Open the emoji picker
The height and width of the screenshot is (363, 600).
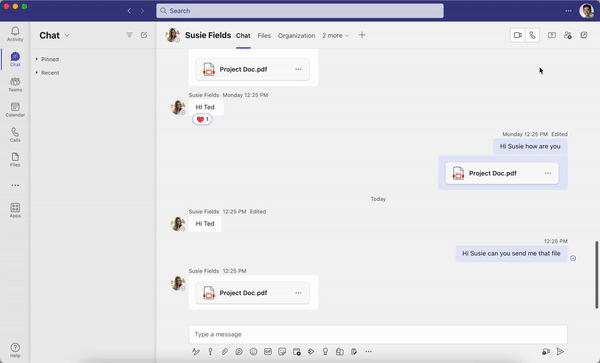(x=253, y=352)
